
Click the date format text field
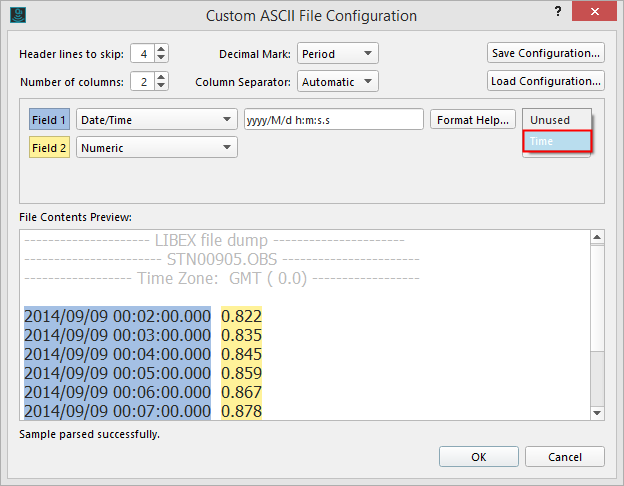pyautogui.click(x=334, y=120)
